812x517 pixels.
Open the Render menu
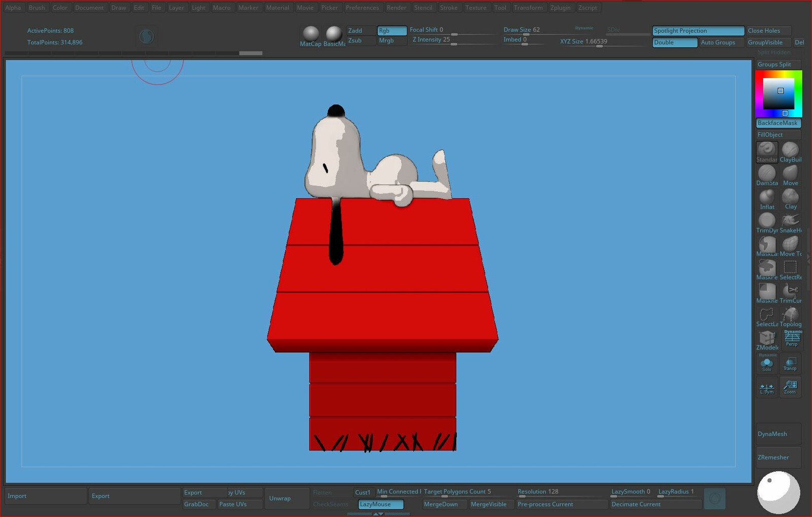click(396, 8)
